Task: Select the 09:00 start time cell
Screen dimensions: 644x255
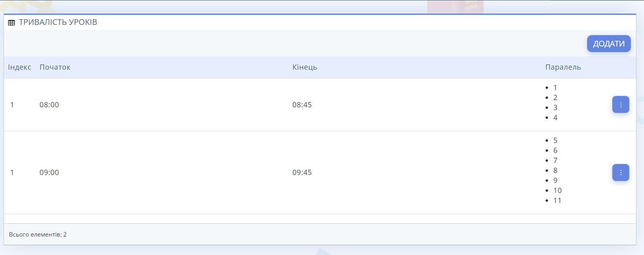Action: click(x=49, y=173)
